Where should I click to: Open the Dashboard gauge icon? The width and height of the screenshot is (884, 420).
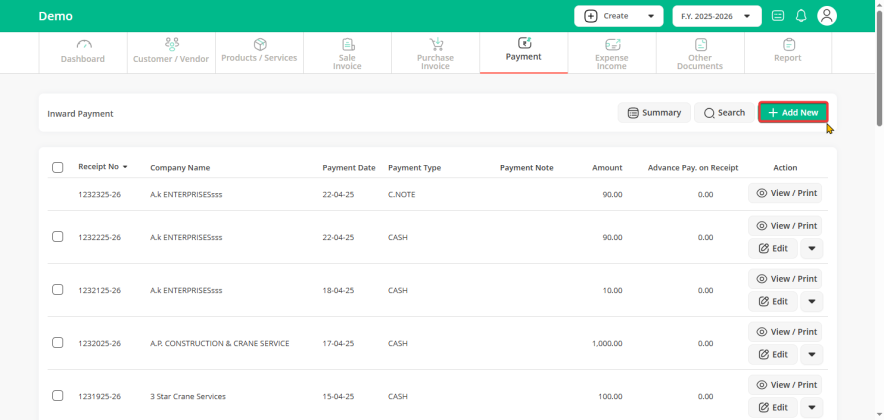coord(83,45)
